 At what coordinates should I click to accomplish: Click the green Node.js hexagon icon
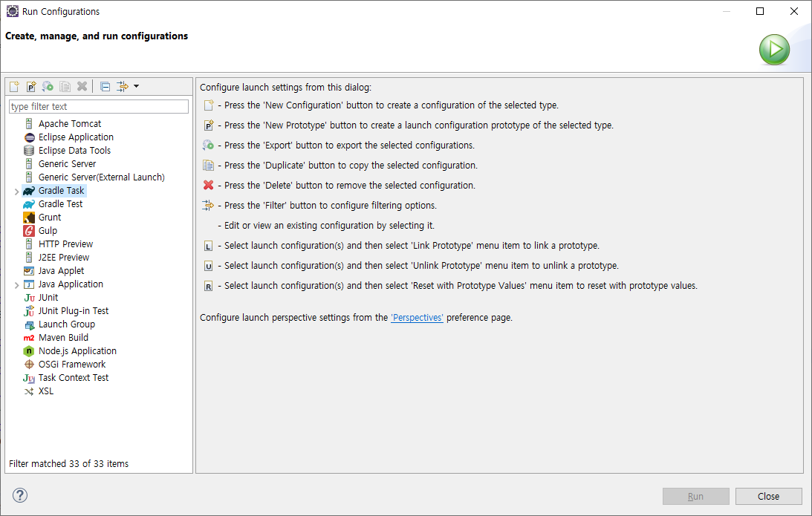pyautogui.click(x=29, y=351)
